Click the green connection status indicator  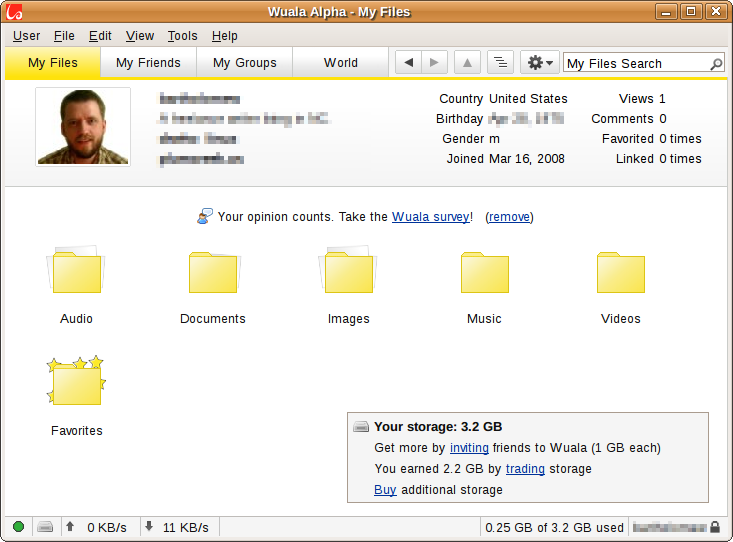pyautogui.click(x=19, y=527)
